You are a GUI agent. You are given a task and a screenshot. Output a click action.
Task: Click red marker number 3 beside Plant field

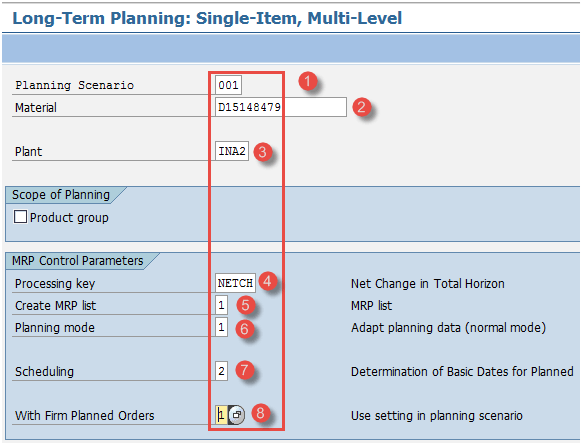point(263,151)
